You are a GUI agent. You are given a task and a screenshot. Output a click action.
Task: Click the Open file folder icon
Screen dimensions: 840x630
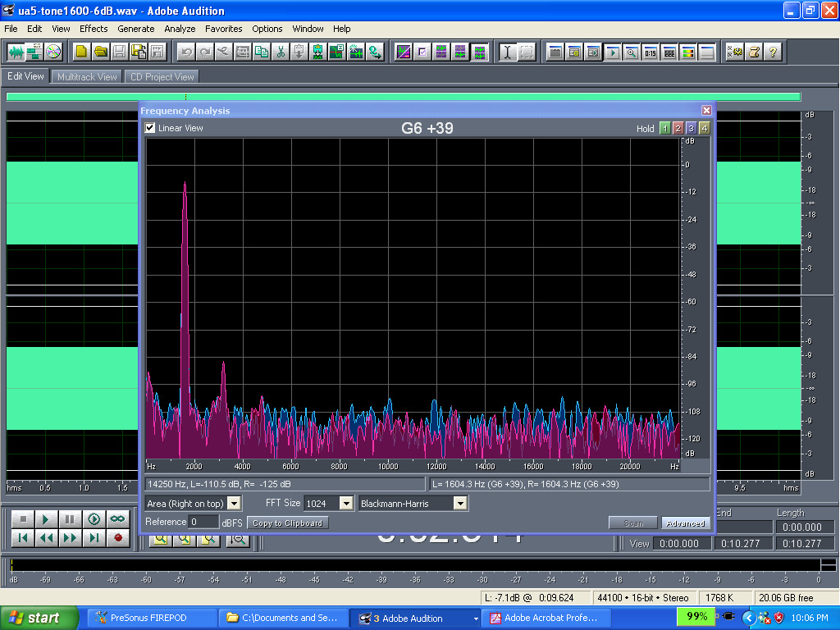[100, 52]
